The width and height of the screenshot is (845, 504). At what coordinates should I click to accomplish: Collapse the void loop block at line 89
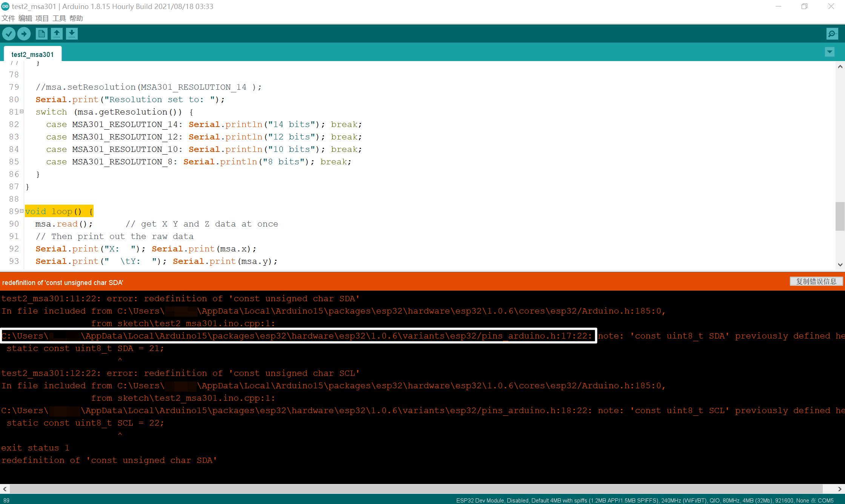[22, 211]
